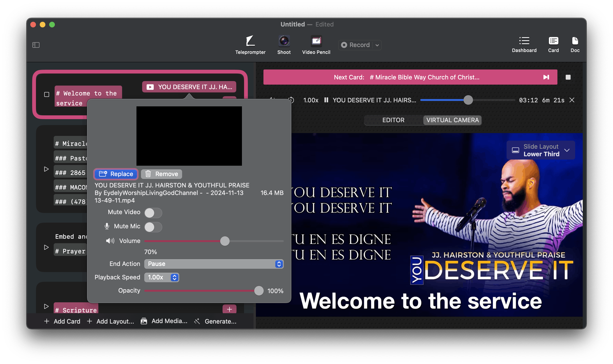Click the 16.4 MB file size text
Viewport: 613px width, 364px height.
pos(272,193)
